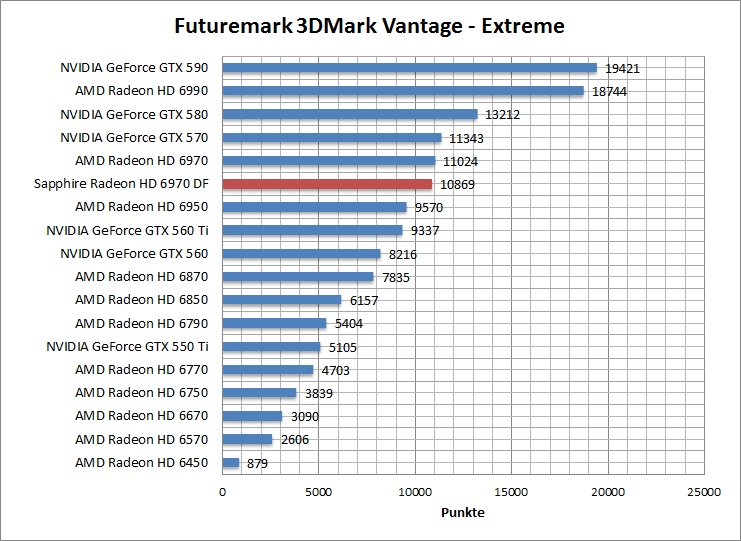
Task: Select the blue GTX 580 bar
Action: pyautogui.click(x=350, y=114)
